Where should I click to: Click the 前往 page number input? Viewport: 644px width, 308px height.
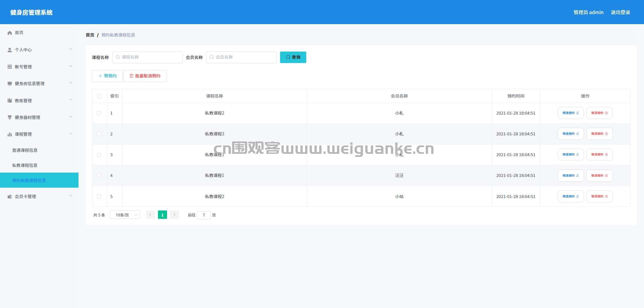pos(204,215)
